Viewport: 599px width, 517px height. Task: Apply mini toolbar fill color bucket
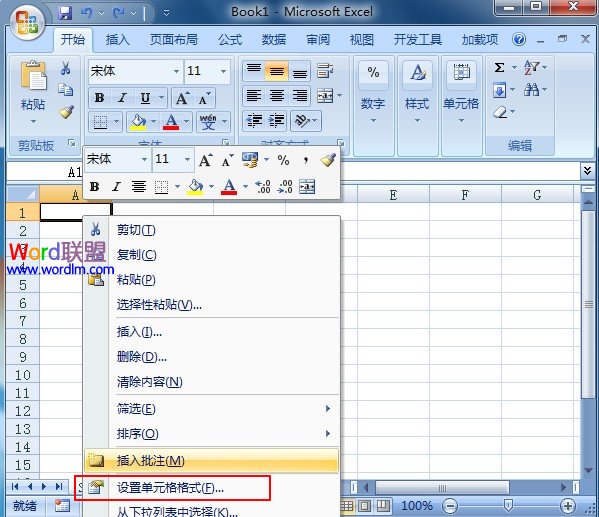[x=195, y=187]
